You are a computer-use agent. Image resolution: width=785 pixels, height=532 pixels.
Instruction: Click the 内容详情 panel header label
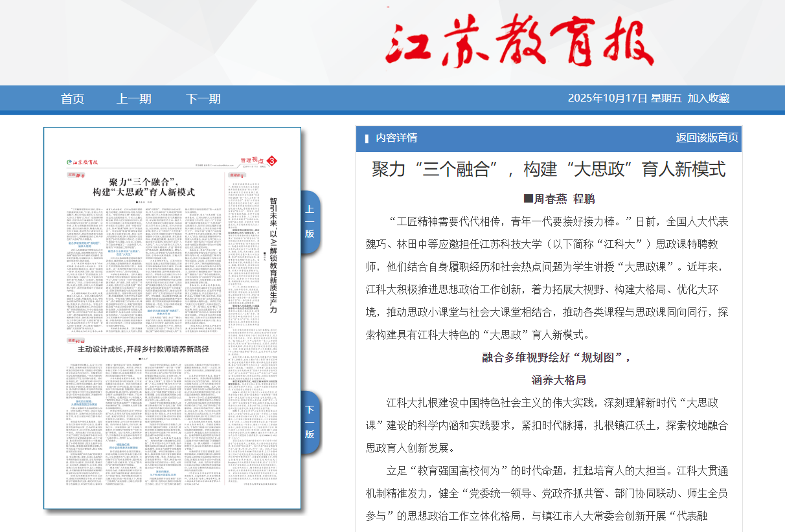(396, 138)
